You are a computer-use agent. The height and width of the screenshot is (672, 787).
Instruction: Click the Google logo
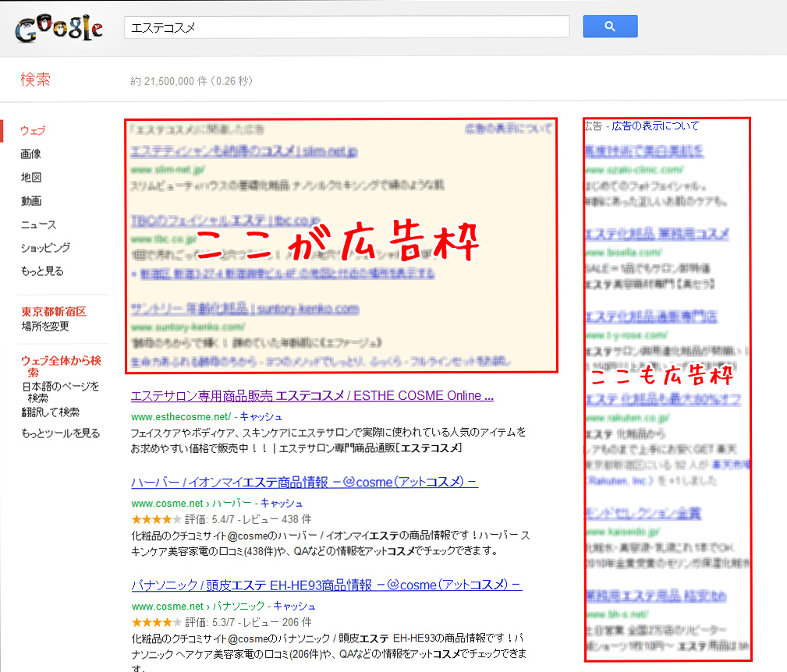pyautogui.click(x=58, y=28)
